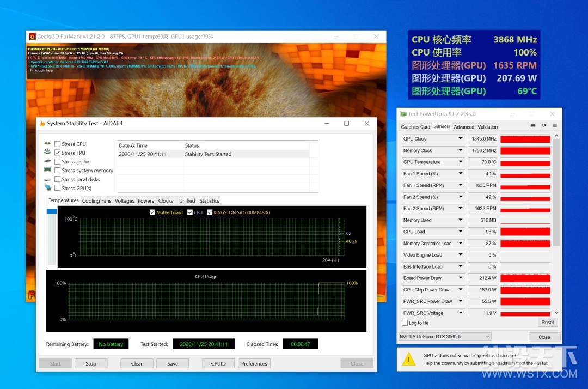Viewport: 588px width, 389px height.
Task: Click the Save button in AIDA64
Action: tap(173, 363)
